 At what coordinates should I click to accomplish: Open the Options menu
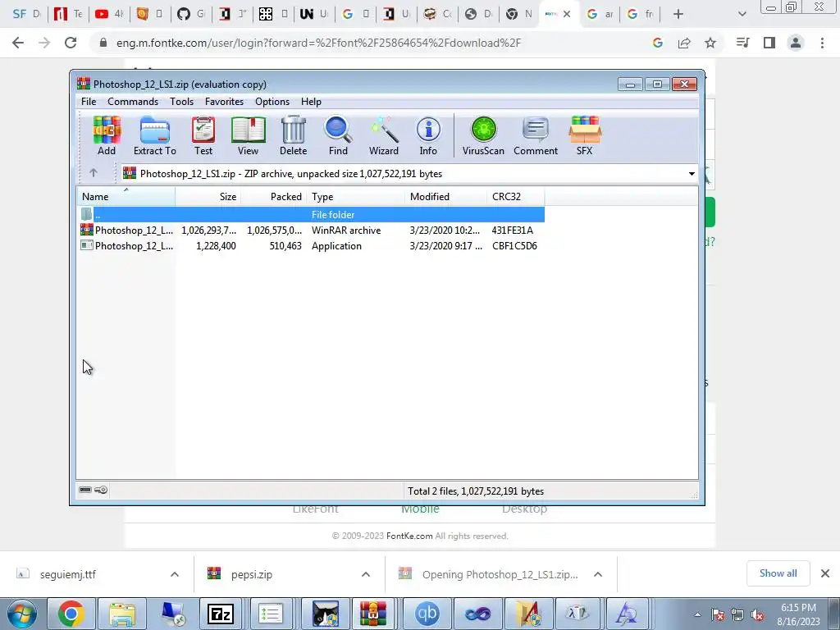click(272, 101)
